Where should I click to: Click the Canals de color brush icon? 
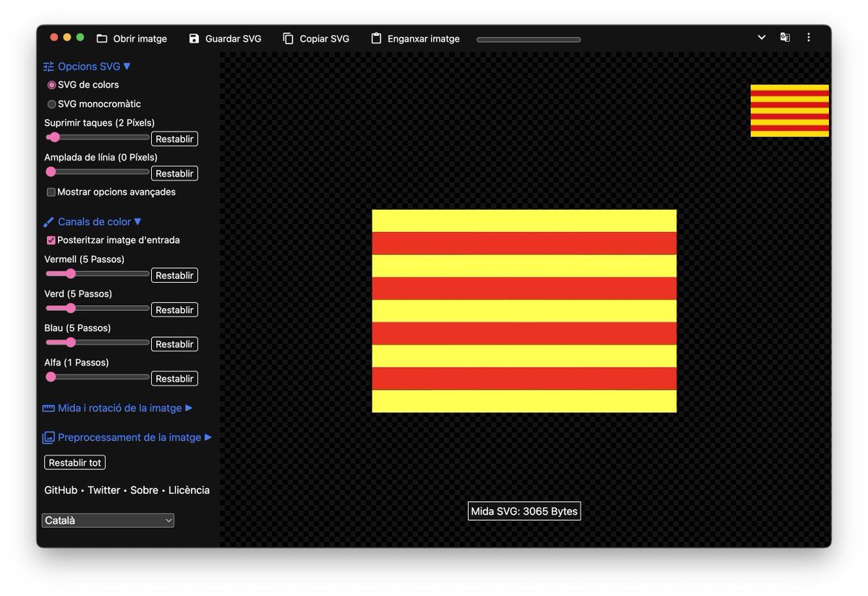pyautogui.click(x=48, y=222)
